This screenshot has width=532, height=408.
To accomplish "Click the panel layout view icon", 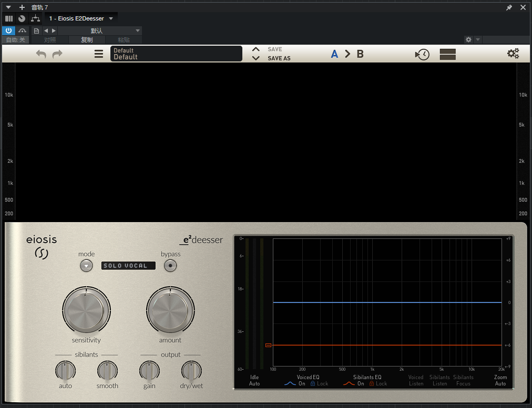I will (x=447, y=54).
